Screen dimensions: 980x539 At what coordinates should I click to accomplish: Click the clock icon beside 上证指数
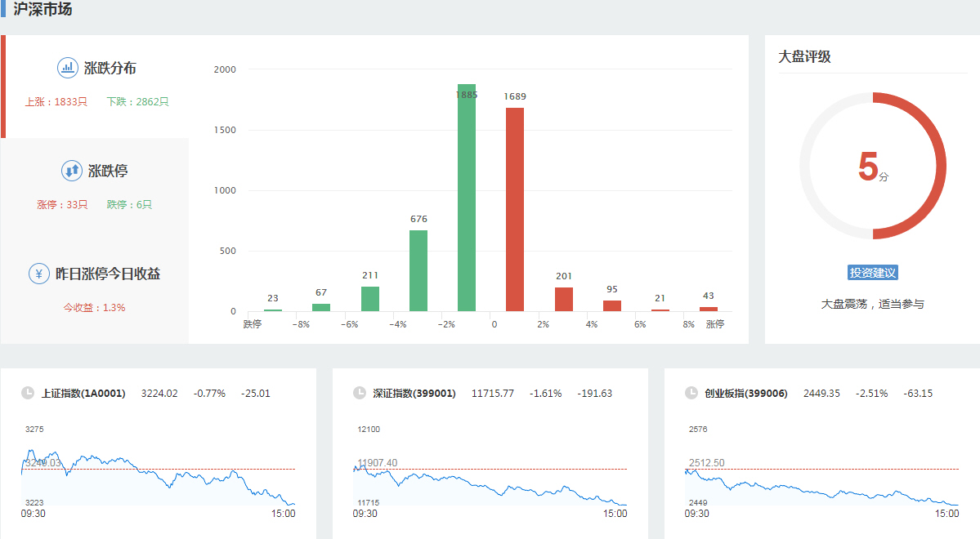[28, 393]
